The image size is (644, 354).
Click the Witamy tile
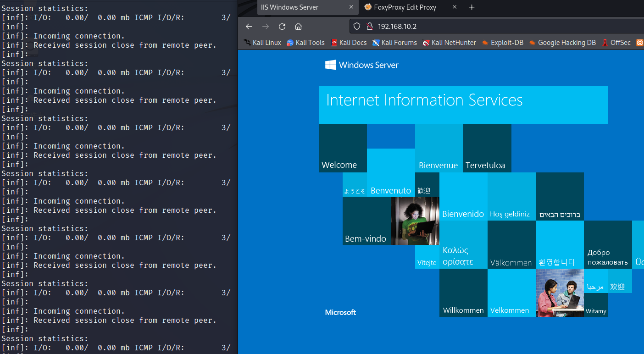596,305
